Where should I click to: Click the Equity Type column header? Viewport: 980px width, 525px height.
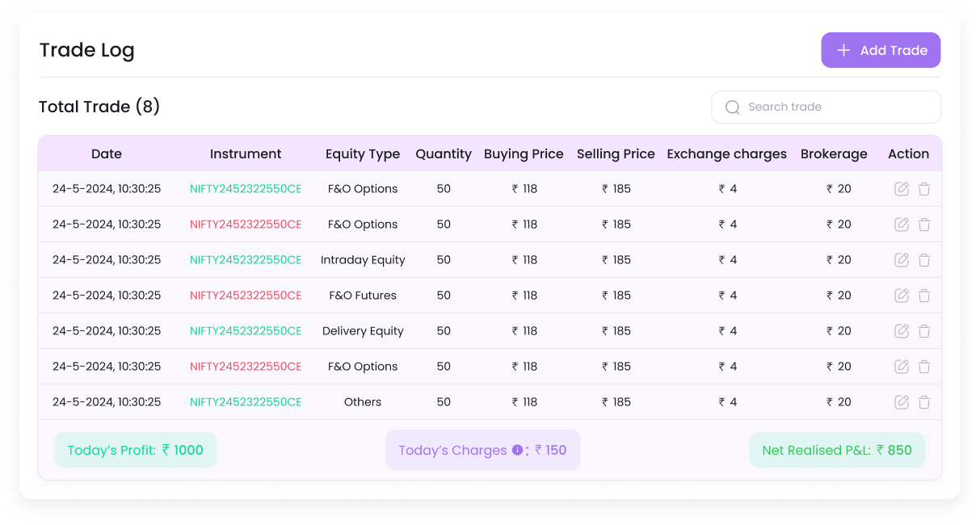click(363, 154)
